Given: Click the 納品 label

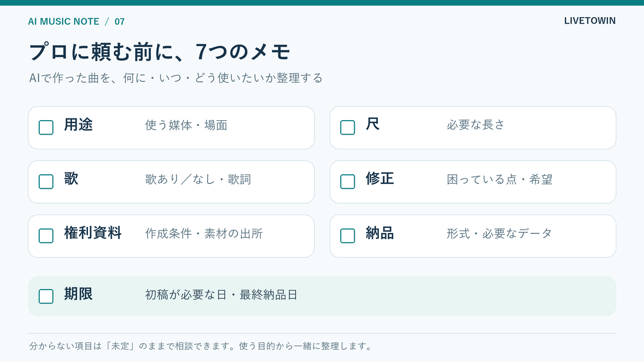Looking at the screenshot, I should pyautogui.click(x=380, y=233).
